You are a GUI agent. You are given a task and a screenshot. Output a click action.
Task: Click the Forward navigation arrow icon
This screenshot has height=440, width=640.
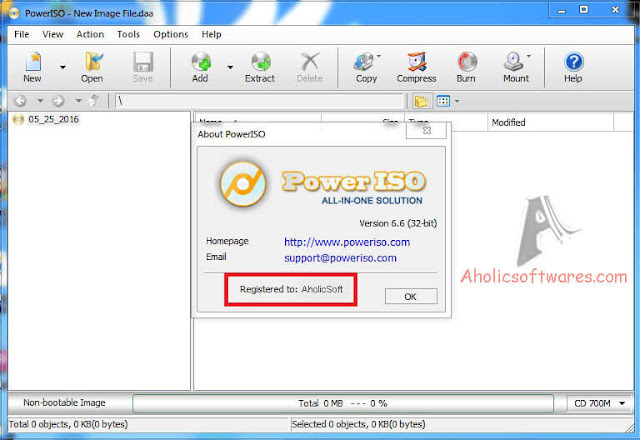click(x=58, y=100)
